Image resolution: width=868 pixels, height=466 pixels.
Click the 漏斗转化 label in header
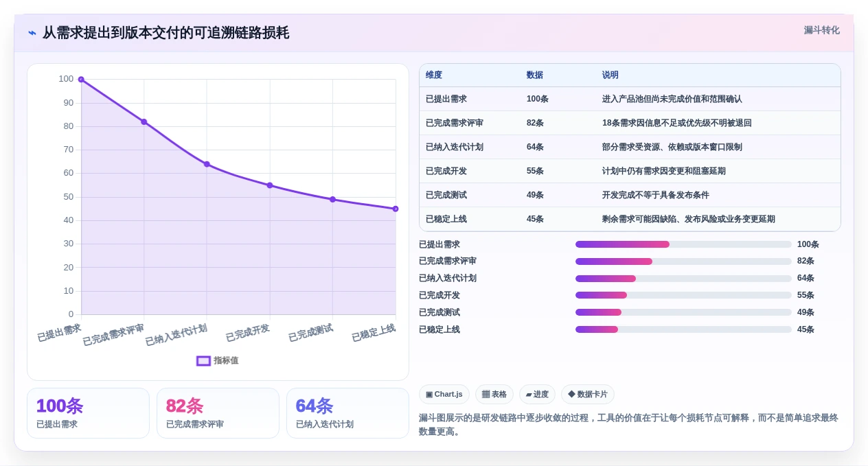pyautogui.click(x=821, y=30)
